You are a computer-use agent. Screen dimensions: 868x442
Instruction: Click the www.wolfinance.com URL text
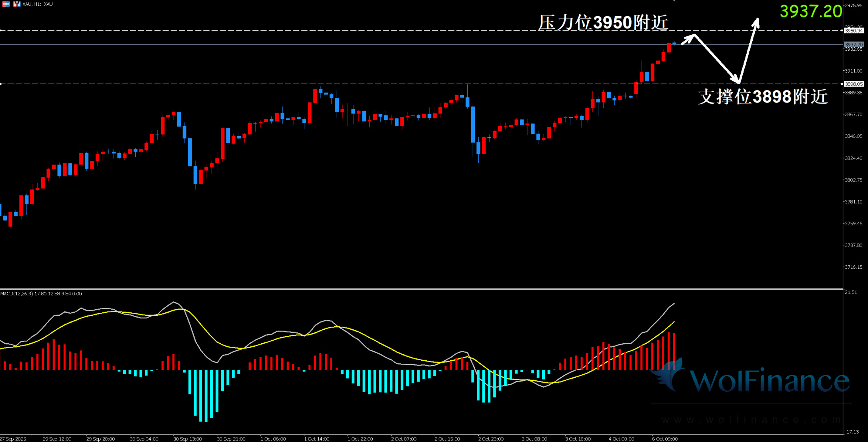750,420
